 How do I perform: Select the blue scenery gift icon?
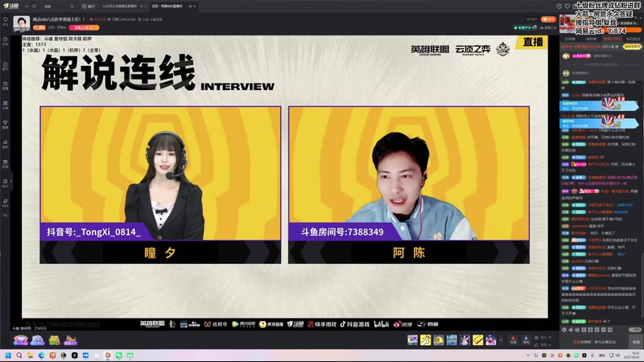click(452, 339)
